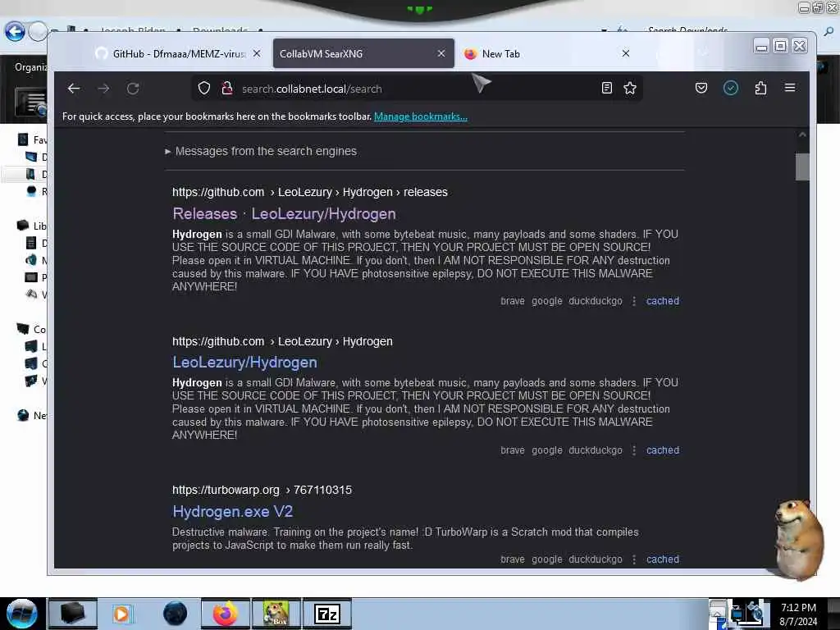840x630 pixels.
Task: Click the taskbar clock showing 7:12 PM
Action: [798, 614]
